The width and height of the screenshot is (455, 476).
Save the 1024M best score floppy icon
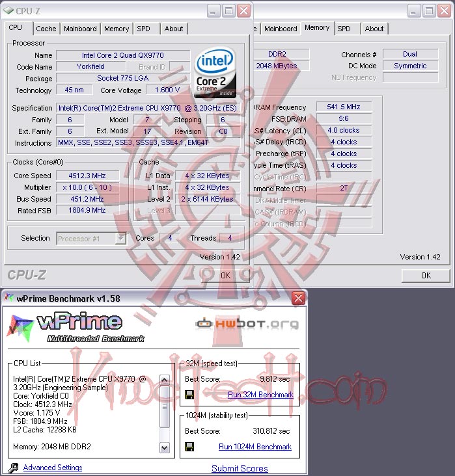coord(189,447)
